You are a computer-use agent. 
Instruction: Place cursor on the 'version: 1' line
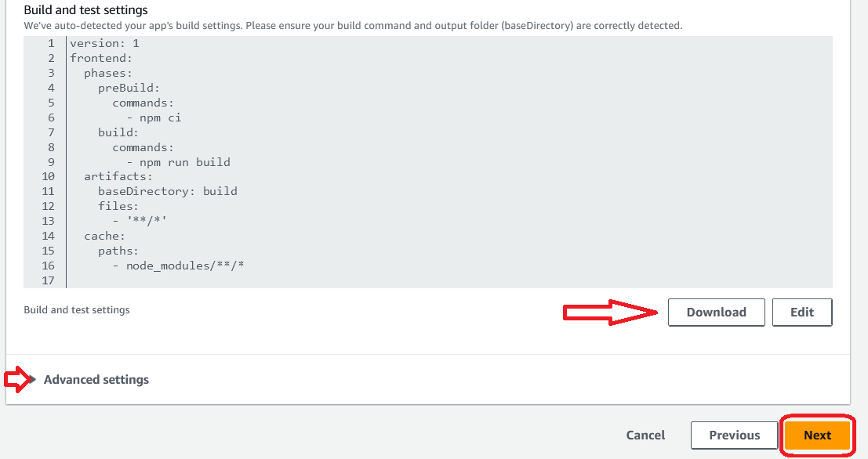(x=104, y=43)
